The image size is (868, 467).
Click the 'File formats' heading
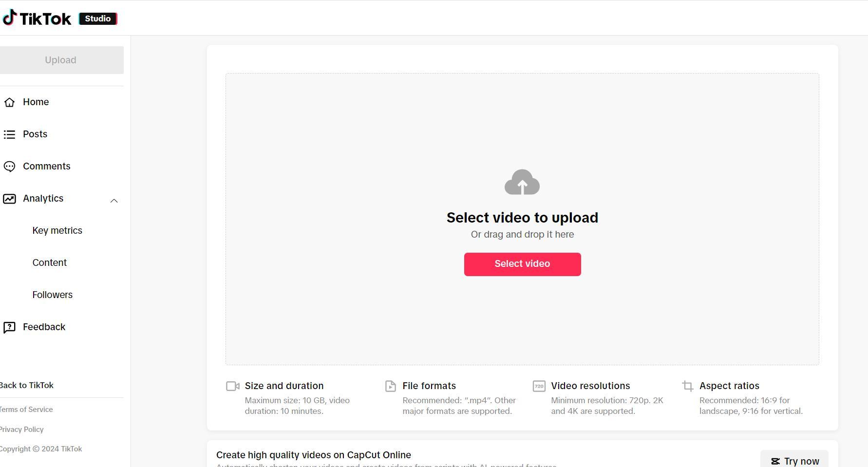pos(429,386)
